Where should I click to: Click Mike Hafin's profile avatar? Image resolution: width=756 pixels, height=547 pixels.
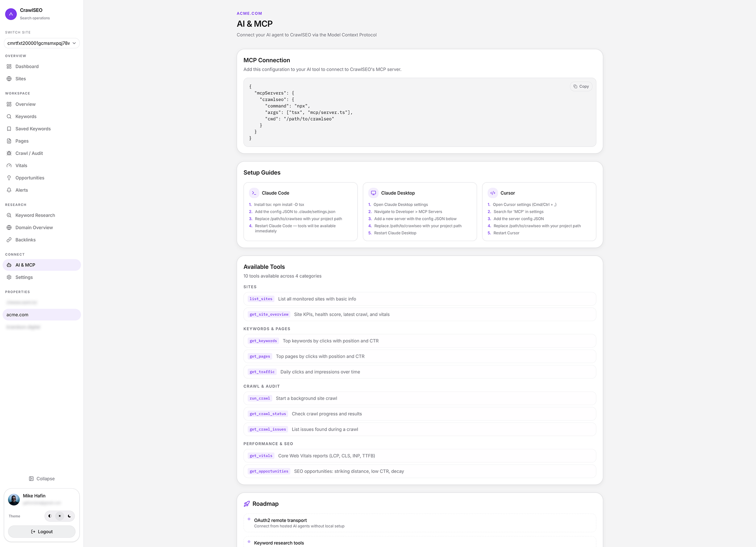pyautogui.click(x=14, y=500)
